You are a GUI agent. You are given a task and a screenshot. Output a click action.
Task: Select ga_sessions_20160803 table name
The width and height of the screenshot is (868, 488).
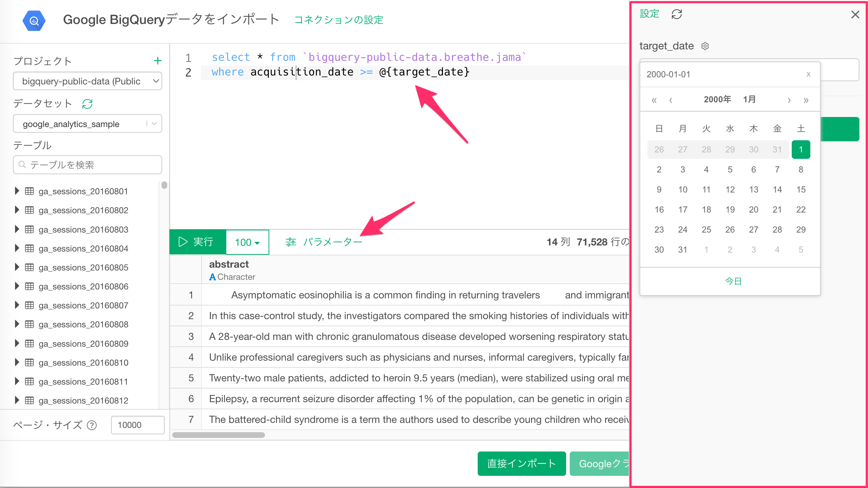(83, 229)
